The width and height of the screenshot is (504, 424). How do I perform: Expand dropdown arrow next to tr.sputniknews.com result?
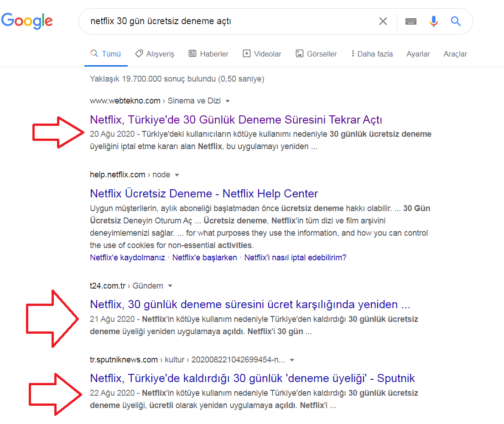292,360
